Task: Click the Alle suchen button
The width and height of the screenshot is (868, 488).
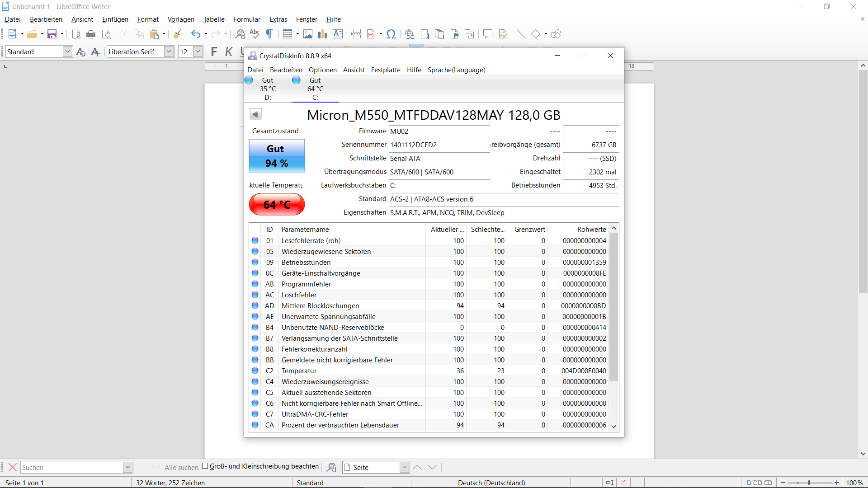Action: click(x=181, y=468)
